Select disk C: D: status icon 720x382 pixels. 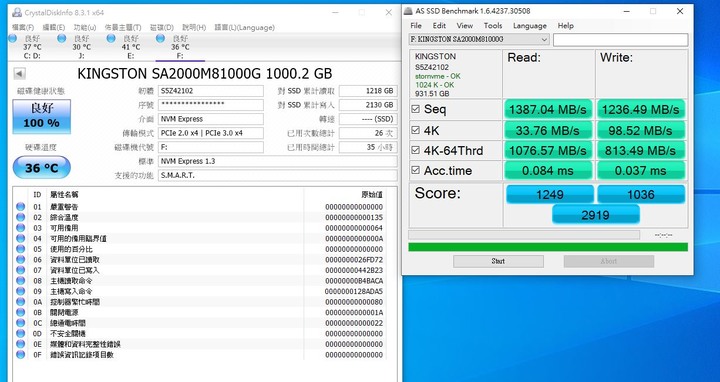click(x=13, y=39)
